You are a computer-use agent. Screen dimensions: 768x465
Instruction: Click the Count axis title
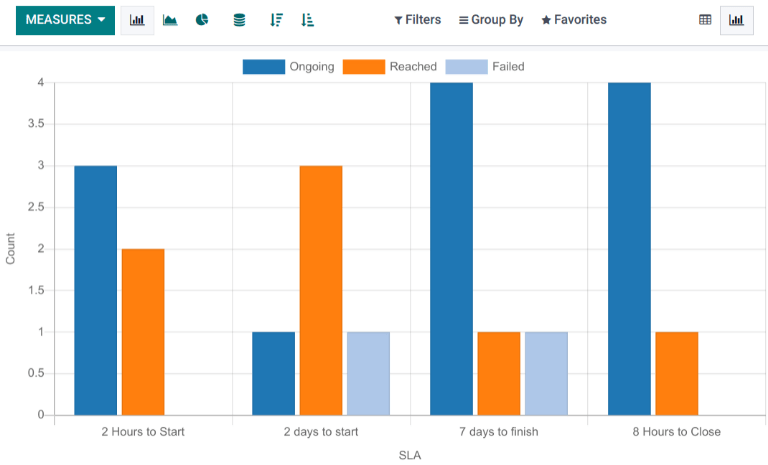[10, 249]
